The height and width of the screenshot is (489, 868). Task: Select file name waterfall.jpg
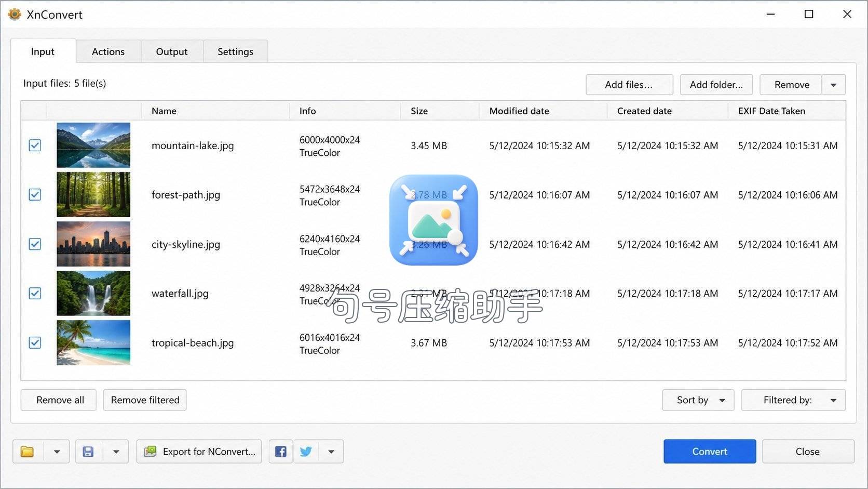tap(180, 294)
